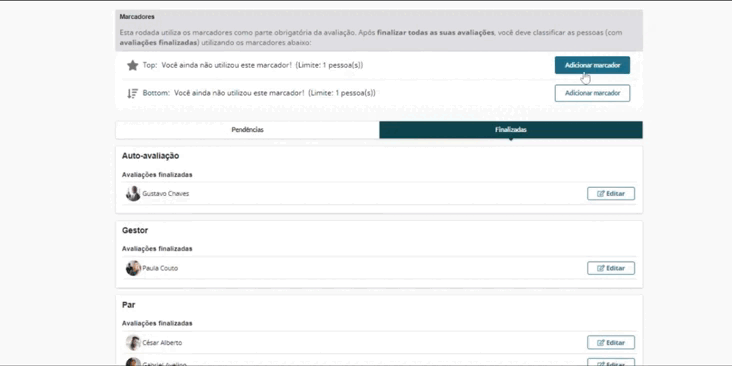Edit Gustavo Chaves's self-evaluation
The height and width of the screenshot is (366, 732).
pos(611,193)
